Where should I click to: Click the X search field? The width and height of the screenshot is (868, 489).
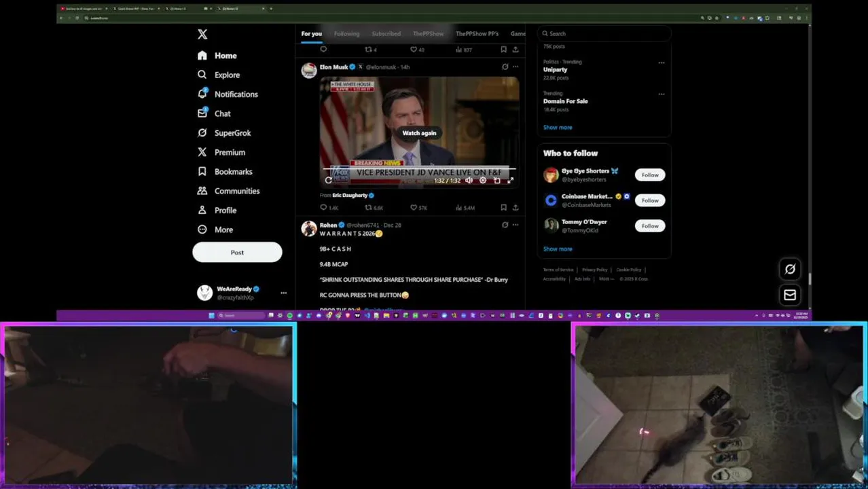(604, 33)
